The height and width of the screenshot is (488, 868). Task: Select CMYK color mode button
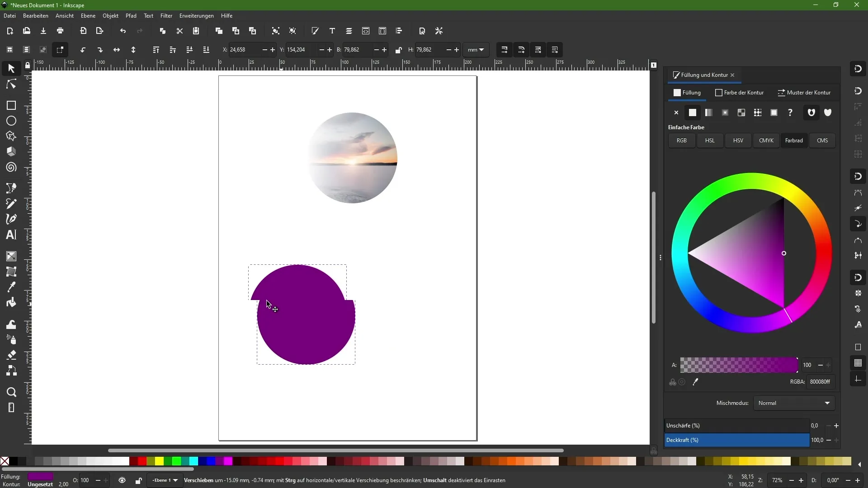766,140
